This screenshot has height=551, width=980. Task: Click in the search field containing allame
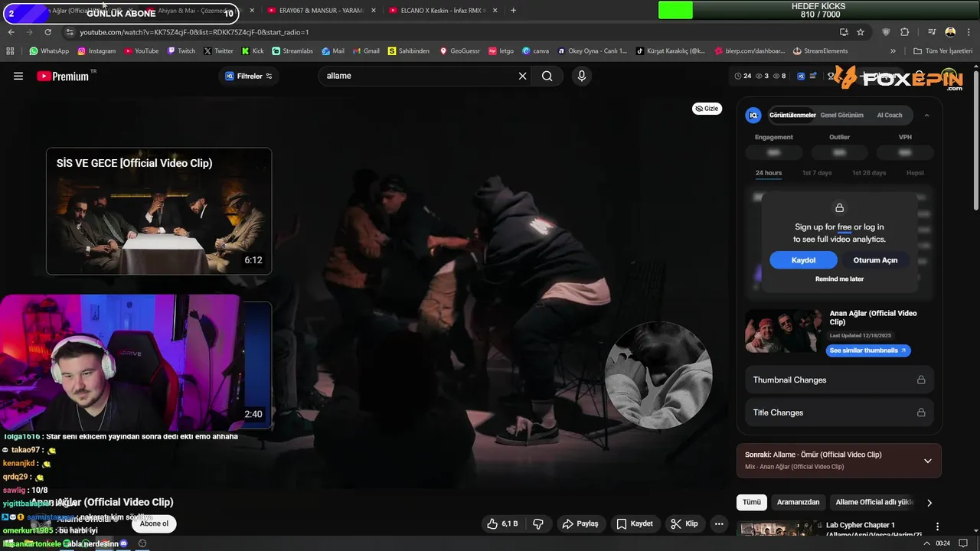(x=417, y=76)
